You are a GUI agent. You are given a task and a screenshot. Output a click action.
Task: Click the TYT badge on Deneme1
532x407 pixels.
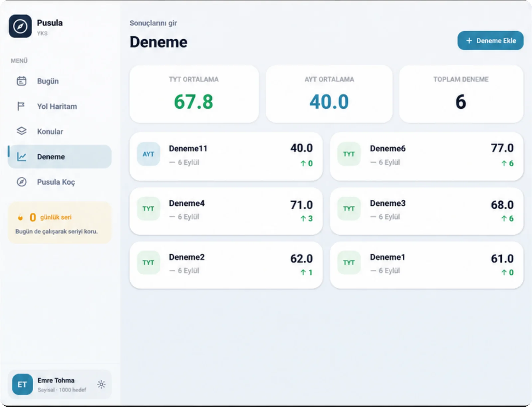pos(349,262)
